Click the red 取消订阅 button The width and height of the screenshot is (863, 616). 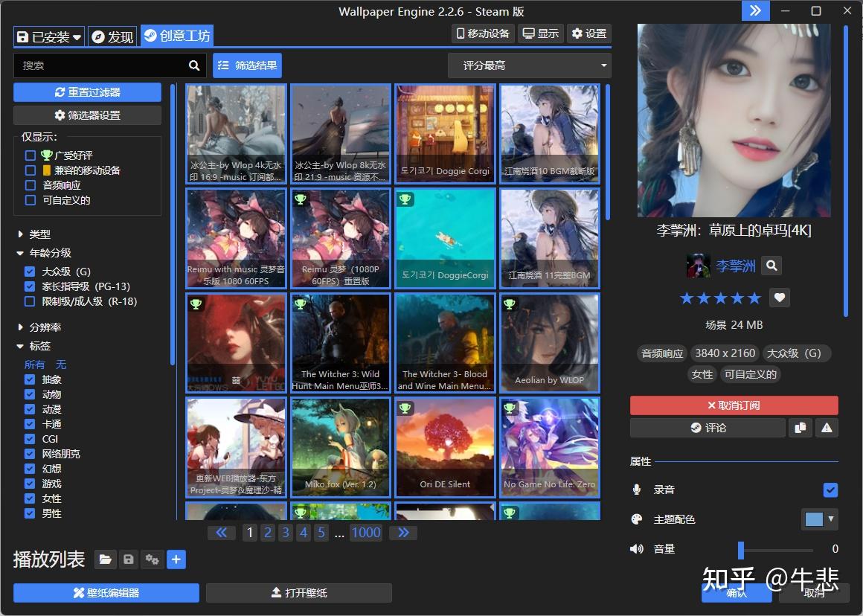coord(734,405)
